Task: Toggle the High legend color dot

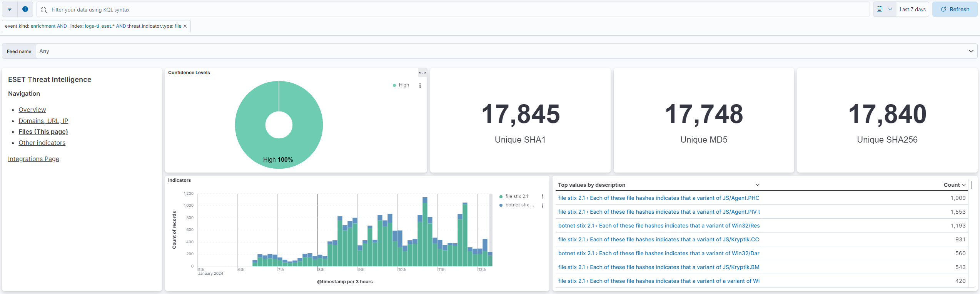Action: click(x=394, y=85)
